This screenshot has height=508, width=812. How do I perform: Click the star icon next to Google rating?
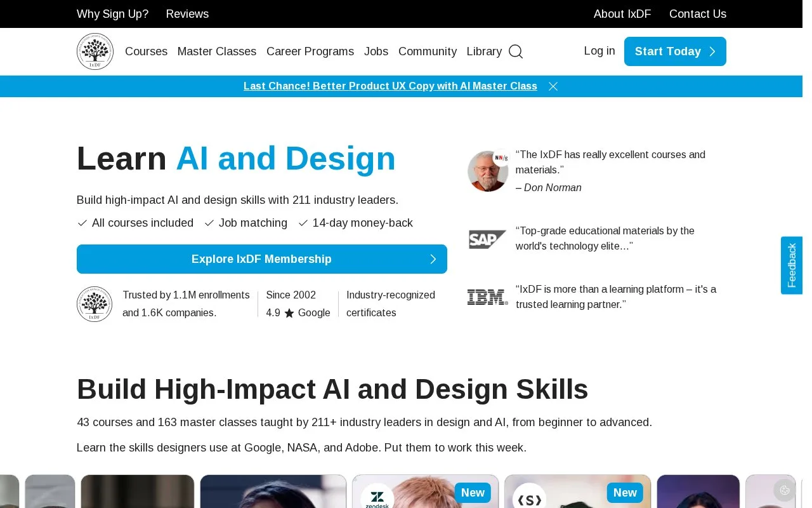click(289, 313)
